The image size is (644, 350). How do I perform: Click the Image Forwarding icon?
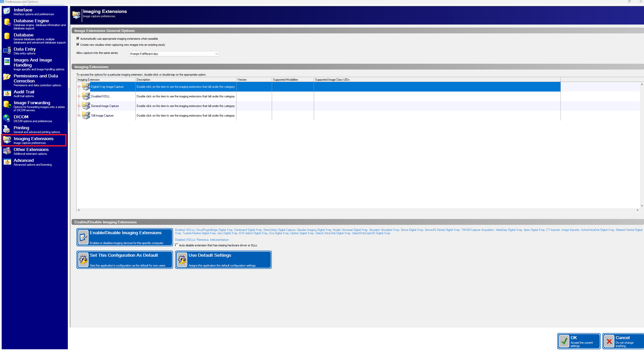(7, 104)
